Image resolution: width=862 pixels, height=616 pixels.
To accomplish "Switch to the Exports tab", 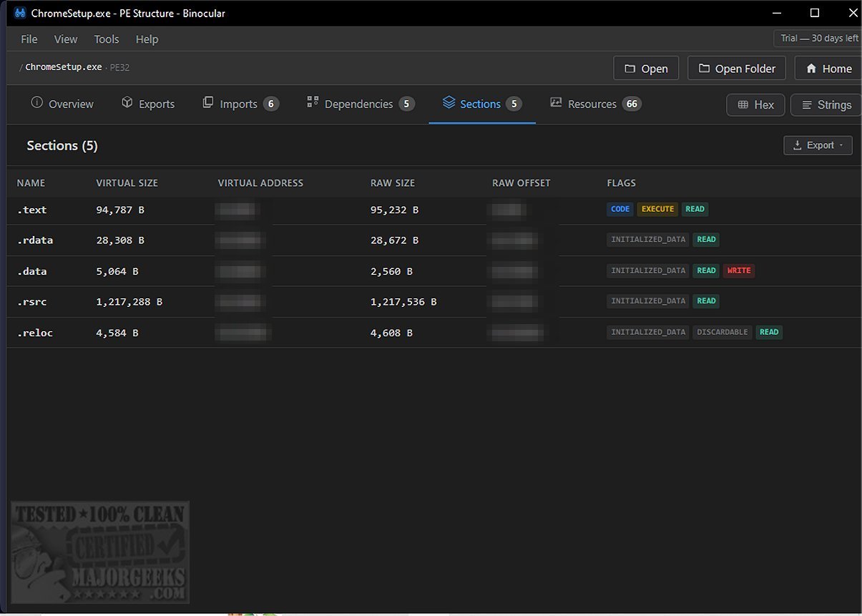I will (148, 104).
